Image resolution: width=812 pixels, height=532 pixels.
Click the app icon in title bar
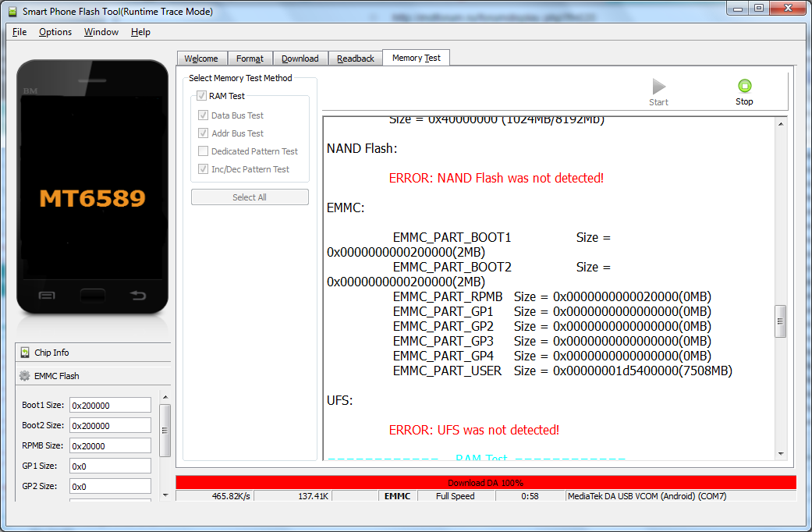coord(11,12)
